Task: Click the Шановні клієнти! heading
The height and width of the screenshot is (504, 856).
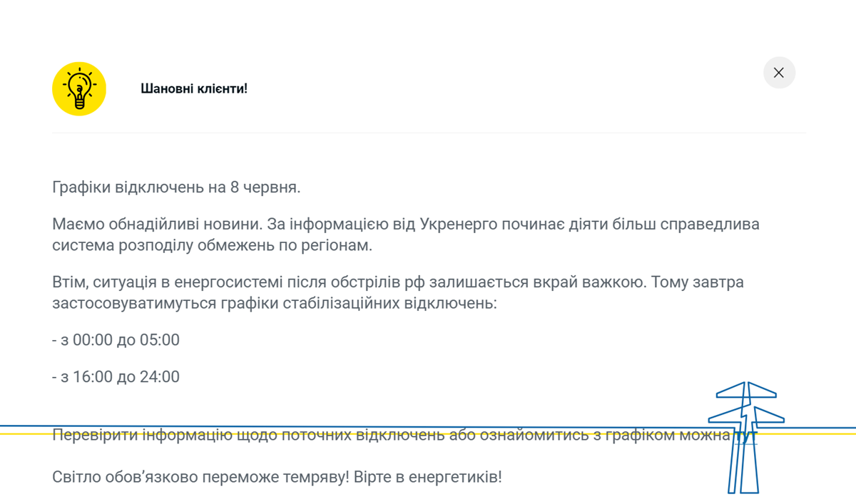Action: (193, 89)
